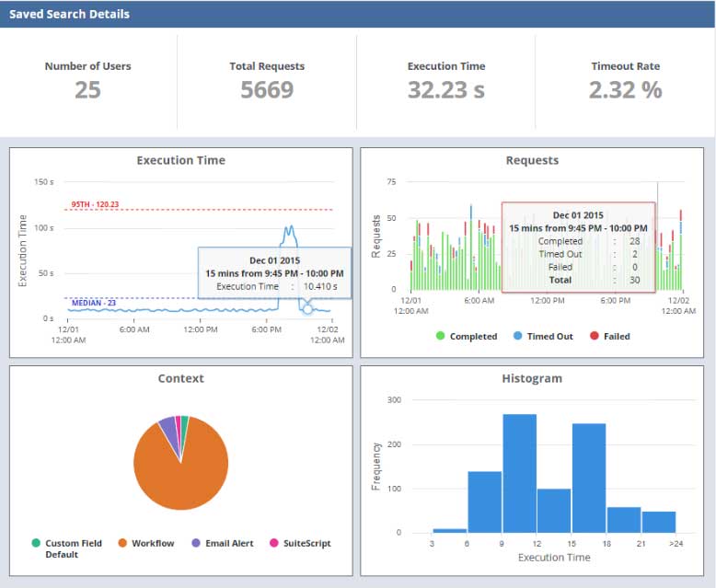Click the highlighted data point on Execution Time line
This screenshot has width=716, height=588.
307,309
